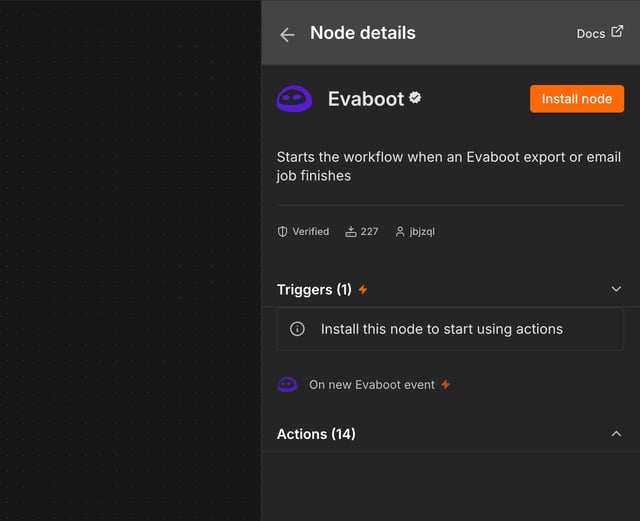This screenshot has width=640, height=521.
Task: Click the Verified label text
Action: pyautogui.click(x=311, y=232)
